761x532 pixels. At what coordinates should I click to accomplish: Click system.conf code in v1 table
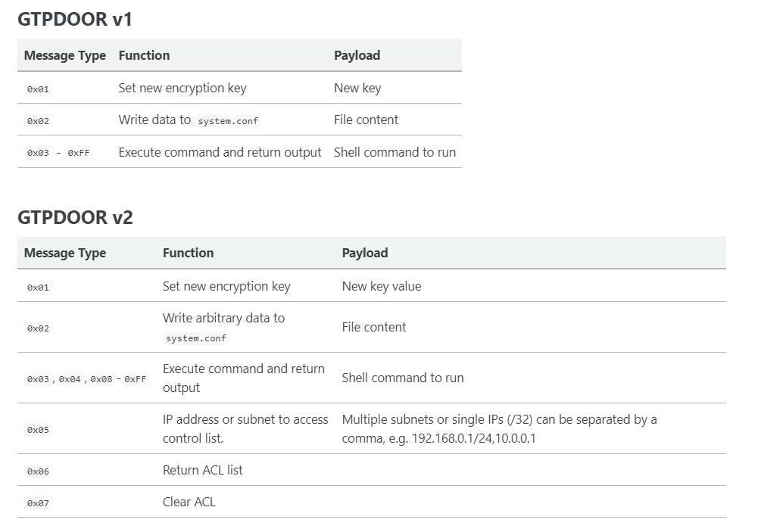coord(228,121)
